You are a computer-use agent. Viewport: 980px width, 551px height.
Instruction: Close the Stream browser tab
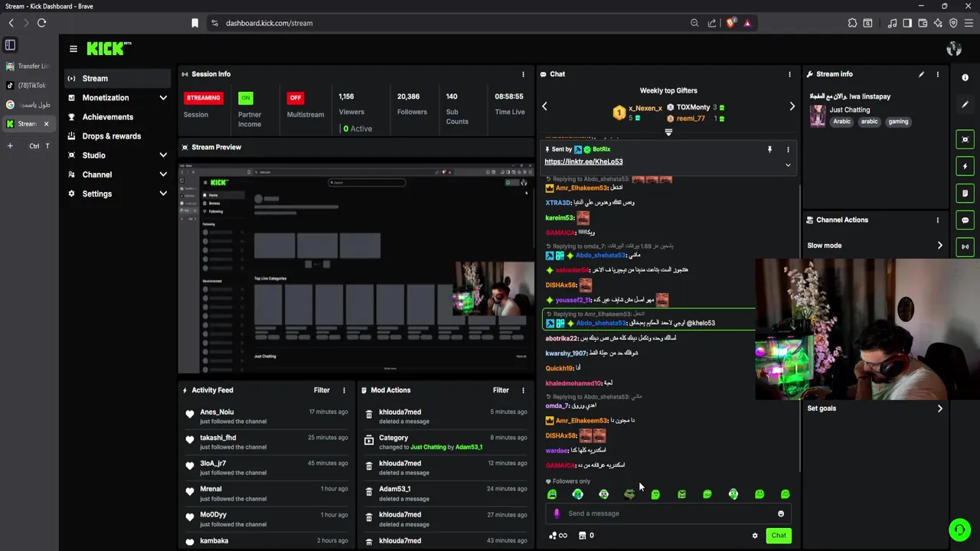pyautogui.click(x=46, y=124)
